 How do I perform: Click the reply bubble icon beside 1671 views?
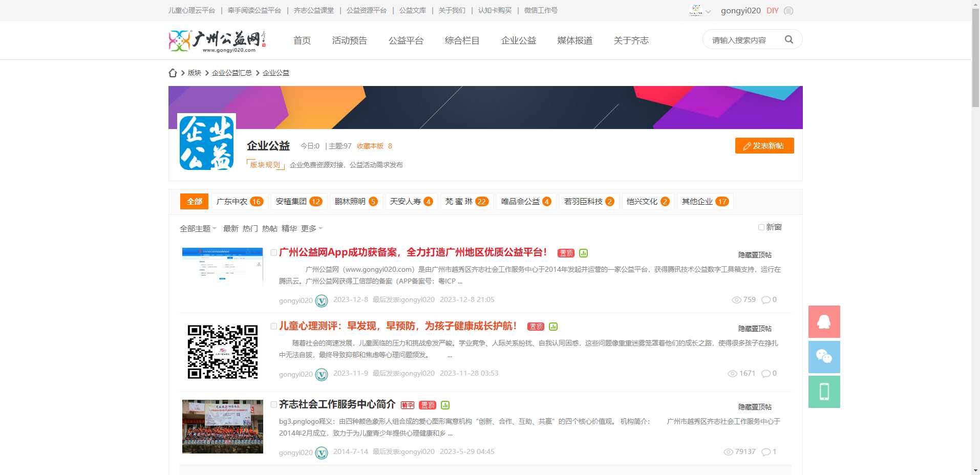click(x=766, y=374)
